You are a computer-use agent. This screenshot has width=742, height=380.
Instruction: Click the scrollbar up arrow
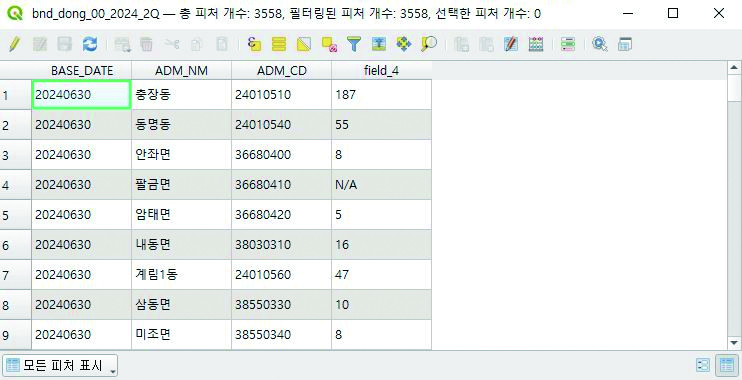(734, 68)
